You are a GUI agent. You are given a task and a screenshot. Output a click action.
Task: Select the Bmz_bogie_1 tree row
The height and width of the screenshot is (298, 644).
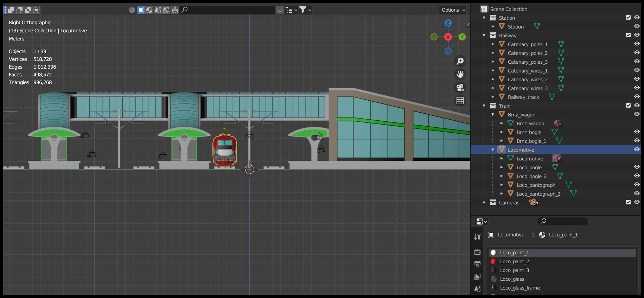556,141
